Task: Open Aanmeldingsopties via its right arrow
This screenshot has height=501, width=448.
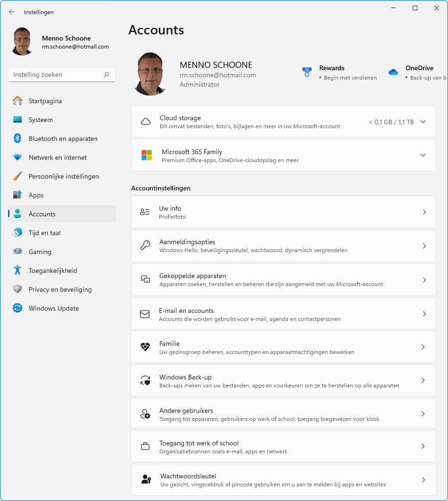Action: [x=424, y=246]
